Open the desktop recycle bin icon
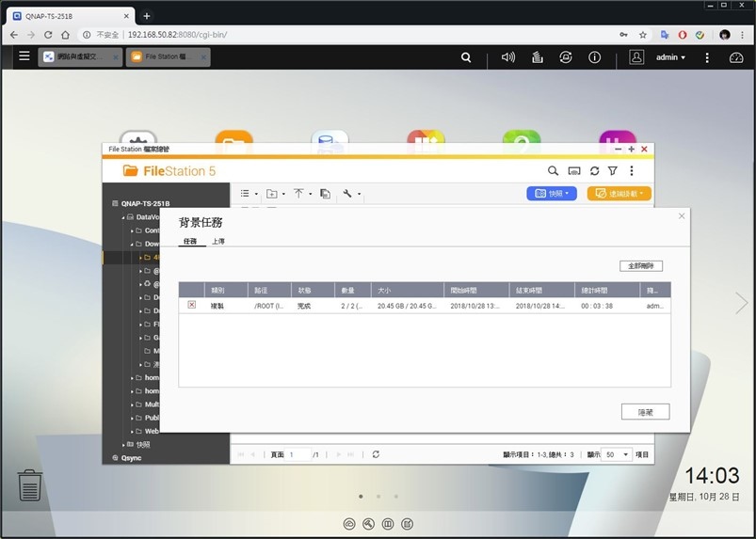This screenshot has height=539, width=756. tap(30, 485)
